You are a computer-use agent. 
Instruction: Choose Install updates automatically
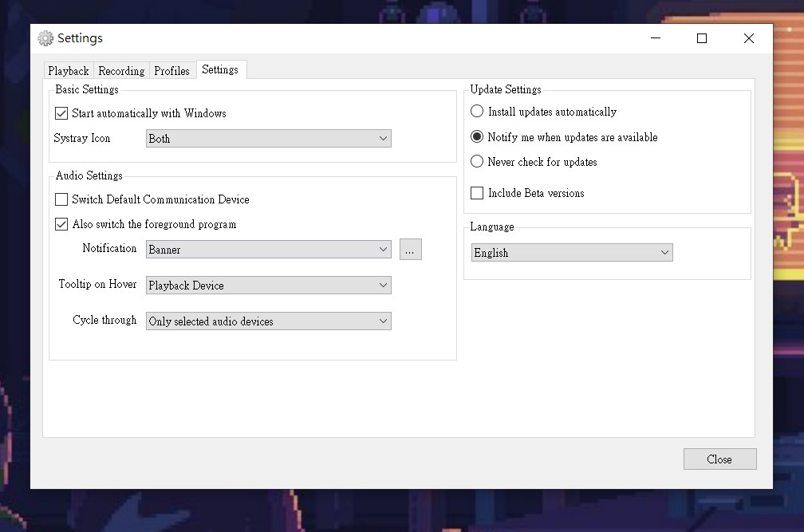(x=477, y=112)
